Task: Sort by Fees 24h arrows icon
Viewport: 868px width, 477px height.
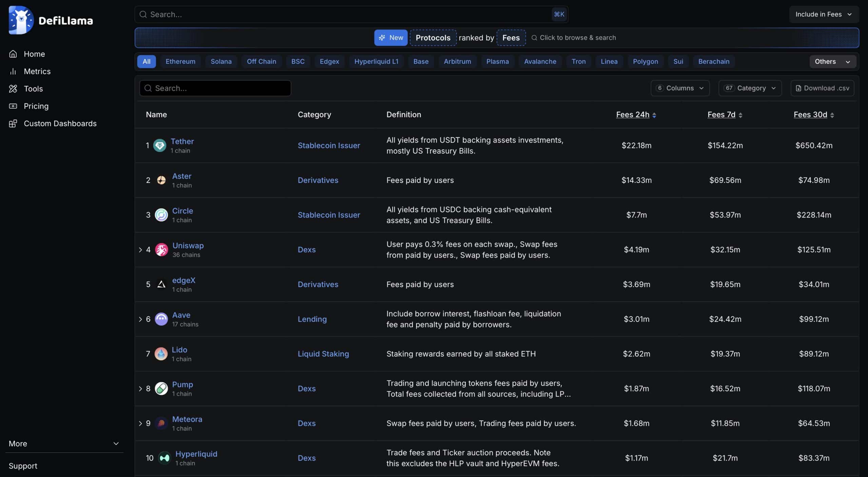Action: 654,115
